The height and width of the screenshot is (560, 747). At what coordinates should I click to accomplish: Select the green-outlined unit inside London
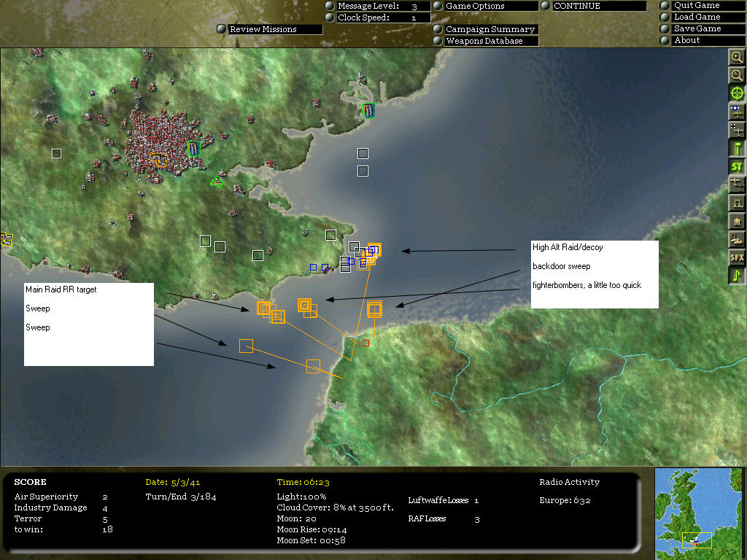(x=193, y=149)
